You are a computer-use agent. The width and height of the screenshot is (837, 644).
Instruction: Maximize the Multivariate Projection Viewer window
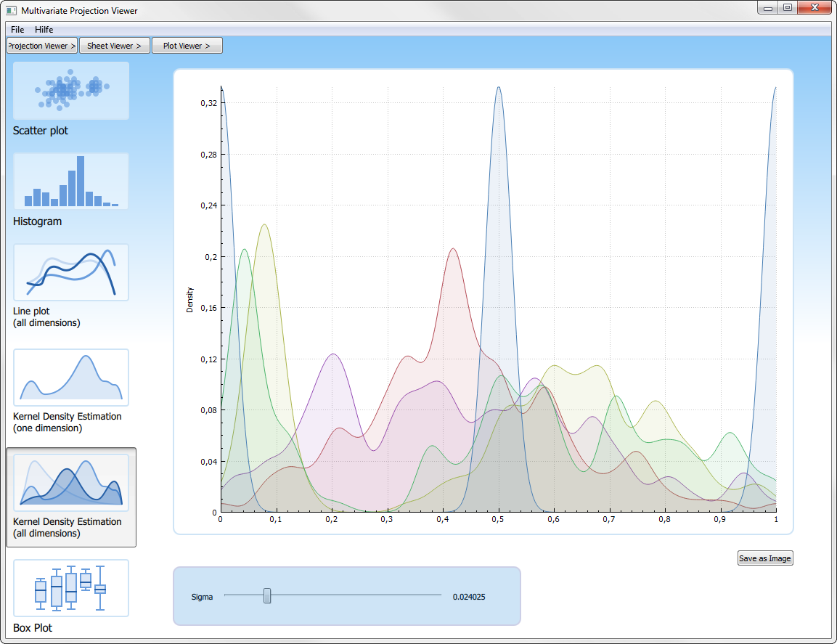pyautogui.click(x=788, y=8)
